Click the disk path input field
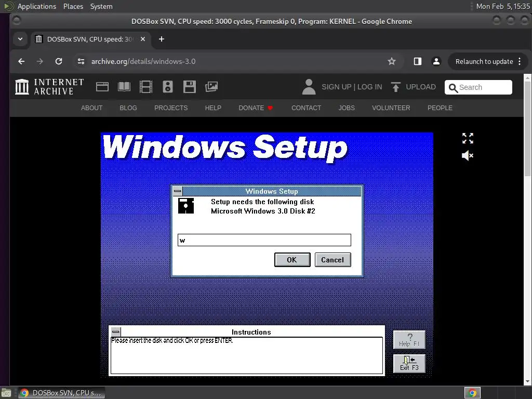The width and height of the screenshot is (532, 399). pyautogui.click(x=264, y=240)
